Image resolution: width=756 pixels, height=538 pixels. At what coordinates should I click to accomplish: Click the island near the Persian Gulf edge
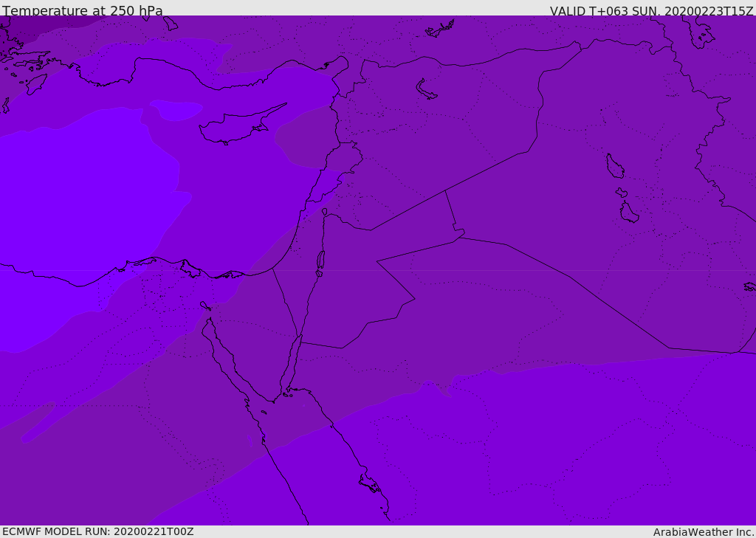click(749, 286)
